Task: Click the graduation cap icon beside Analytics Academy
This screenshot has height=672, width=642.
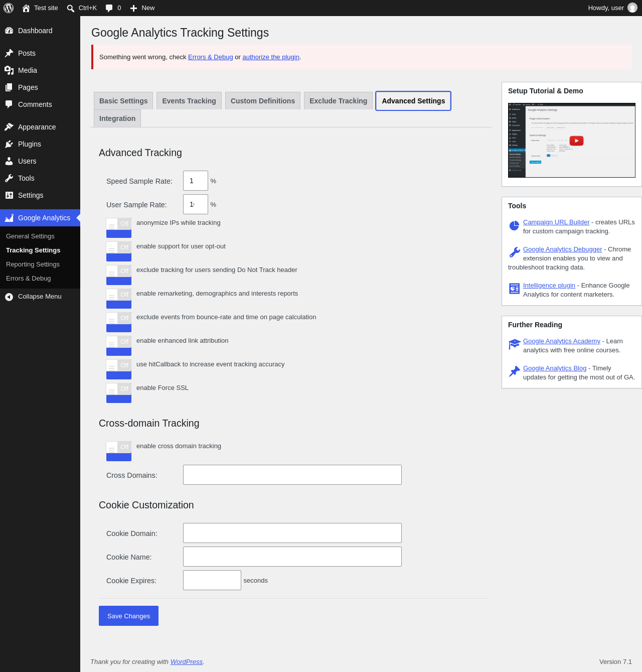Action: coord(515,344)
